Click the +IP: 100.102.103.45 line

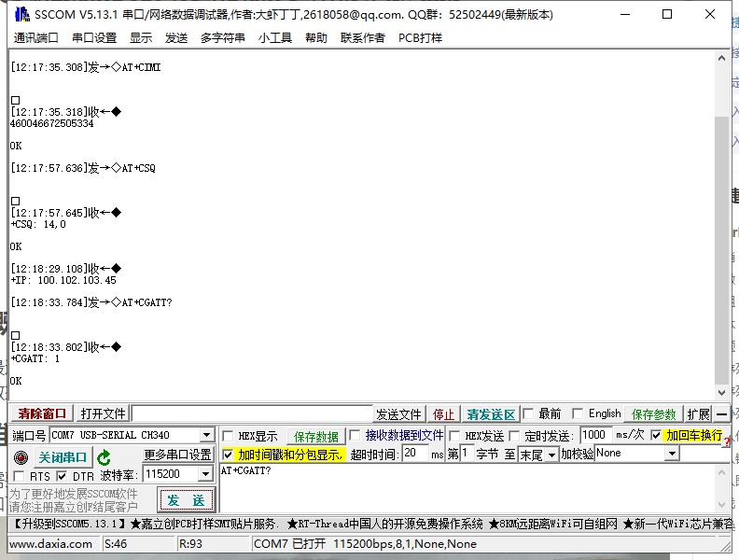tap(63, 280)
